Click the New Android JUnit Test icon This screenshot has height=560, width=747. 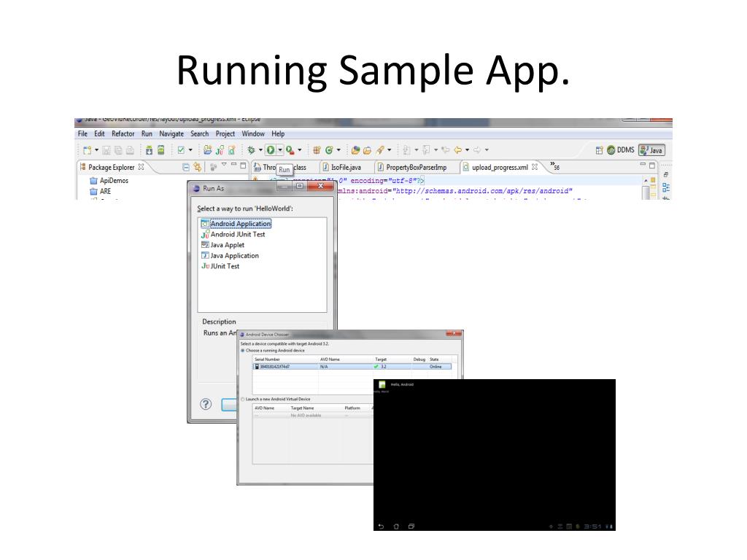[220, 150]
